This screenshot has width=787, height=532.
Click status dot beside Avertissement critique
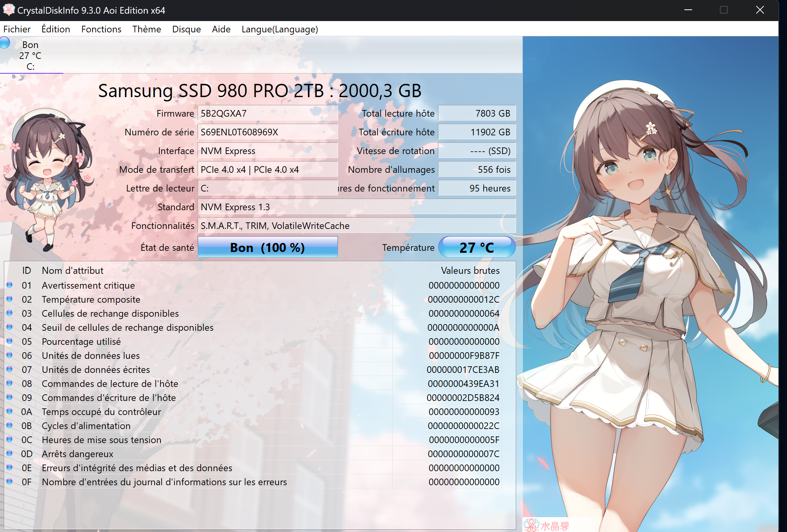point(10,285)
